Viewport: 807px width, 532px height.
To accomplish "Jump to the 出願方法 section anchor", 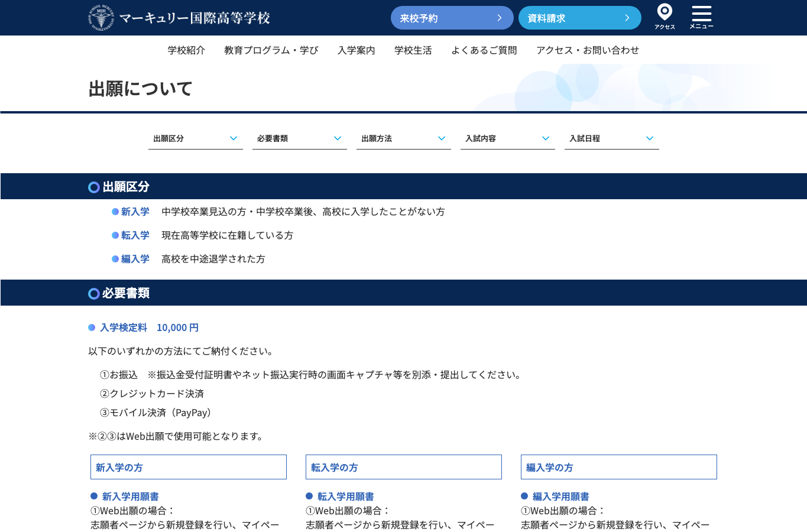I will tap(404, 138).
